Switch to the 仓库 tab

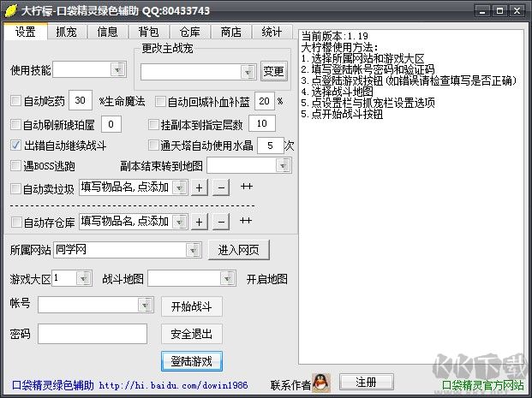[189, 33]
